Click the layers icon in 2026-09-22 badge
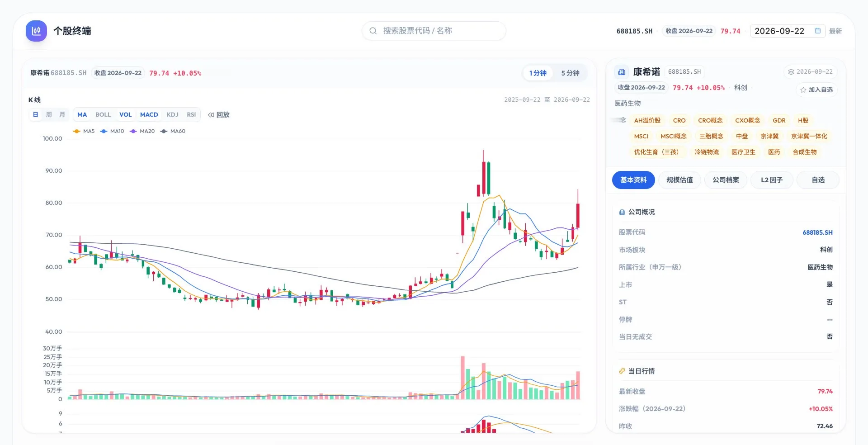 tap(791, 72)
